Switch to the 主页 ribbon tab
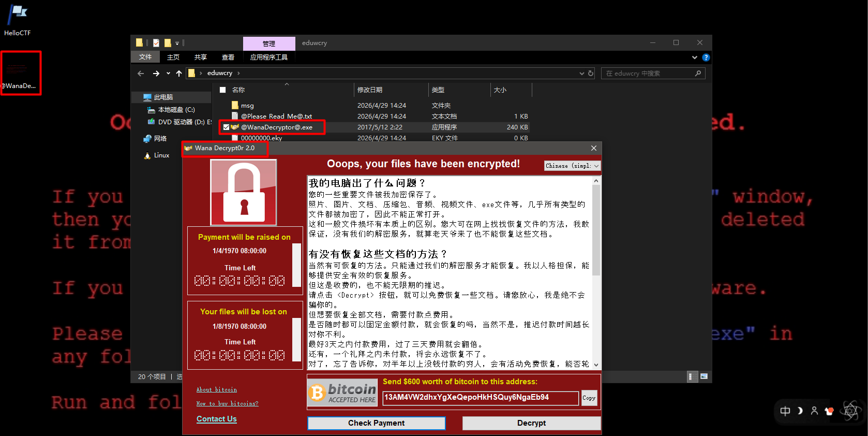868x436 pixels. click(173, 57)
